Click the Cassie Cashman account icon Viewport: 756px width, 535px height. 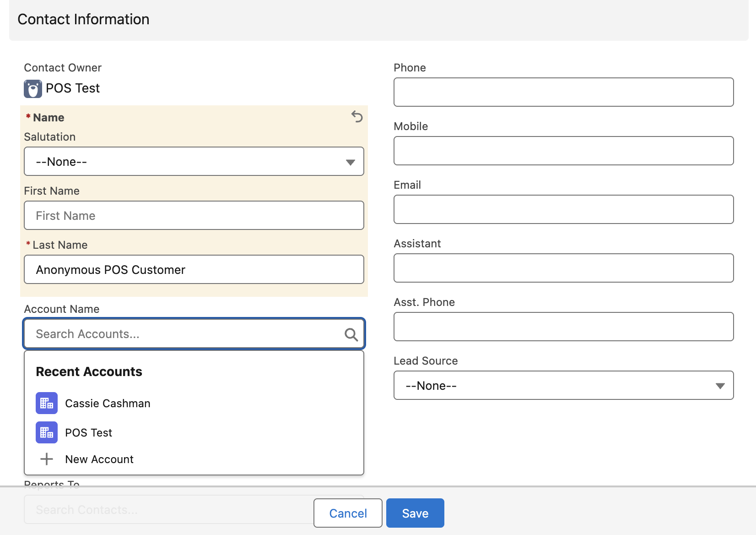pos(47,403)
